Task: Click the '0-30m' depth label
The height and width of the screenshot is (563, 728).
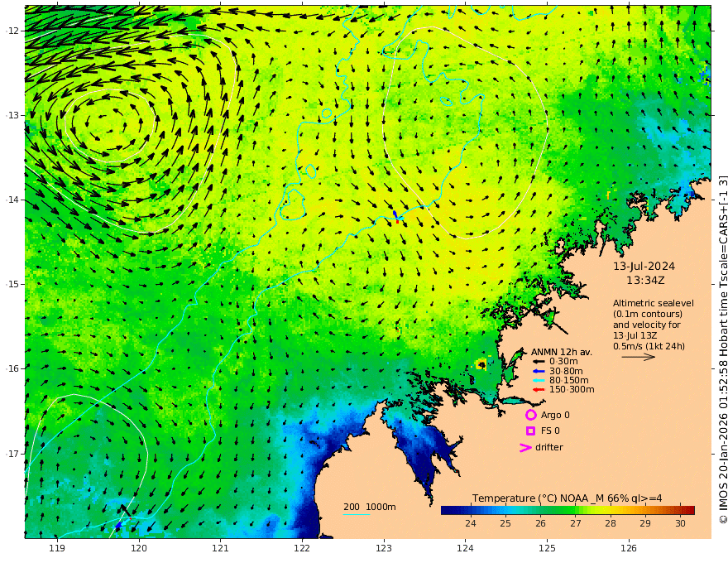Action: click(563, 362)
